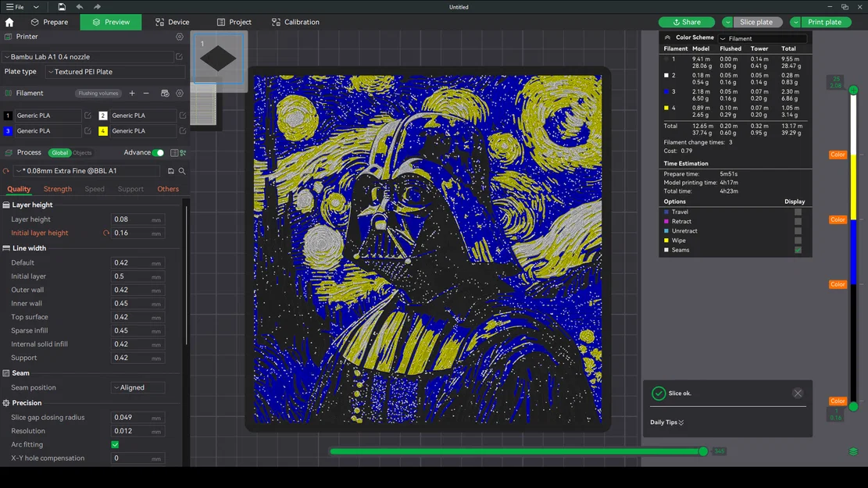The image size is (868, 488).
Task: Reset Initial layer height with revert icon
Action: (x=105, y=233)
